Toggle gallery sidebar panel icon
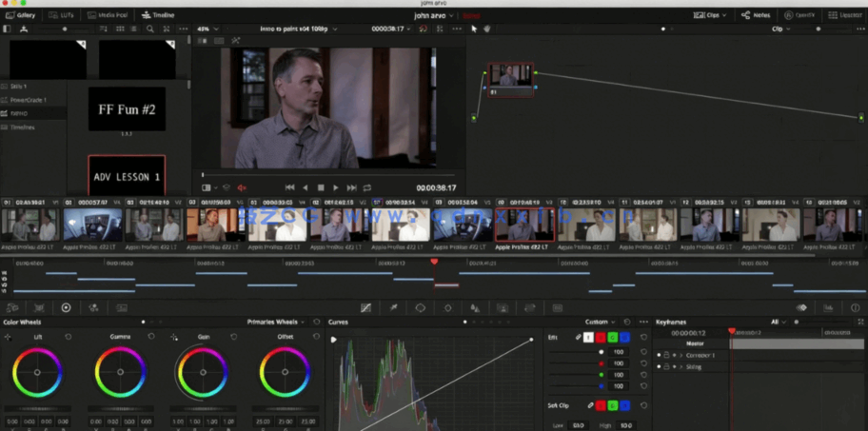 pyautogui.click(x=8, y=29)
